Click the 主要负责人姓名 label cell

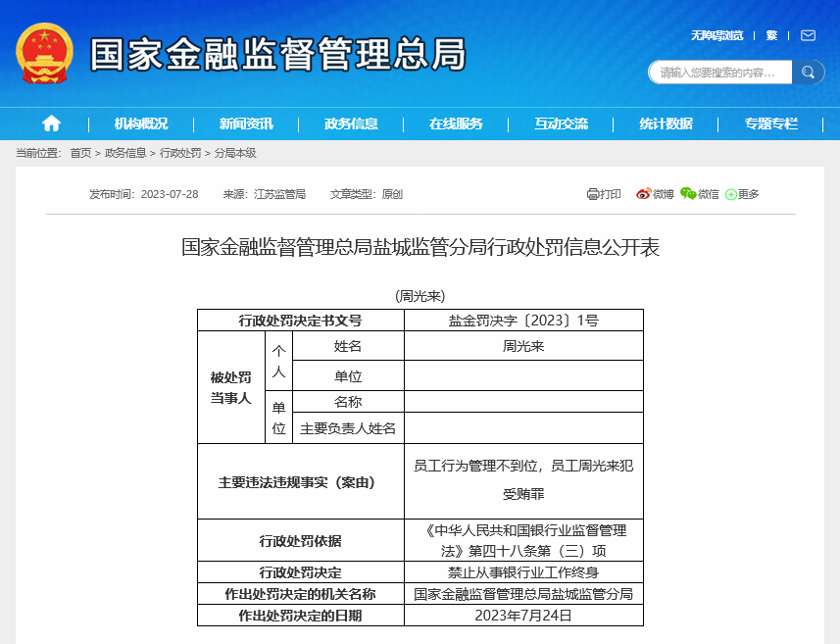(x=348, y=428)
